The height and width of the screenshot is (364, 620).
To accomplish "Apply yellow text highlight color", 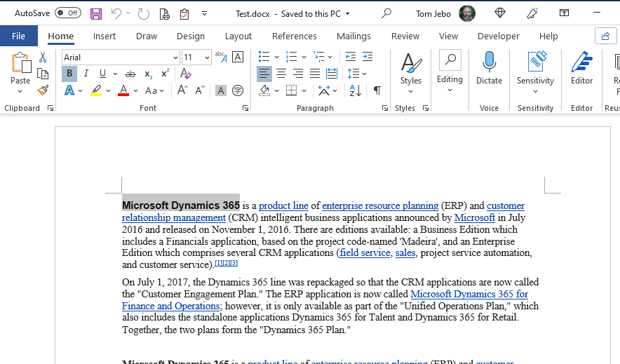I will (96, 90).
